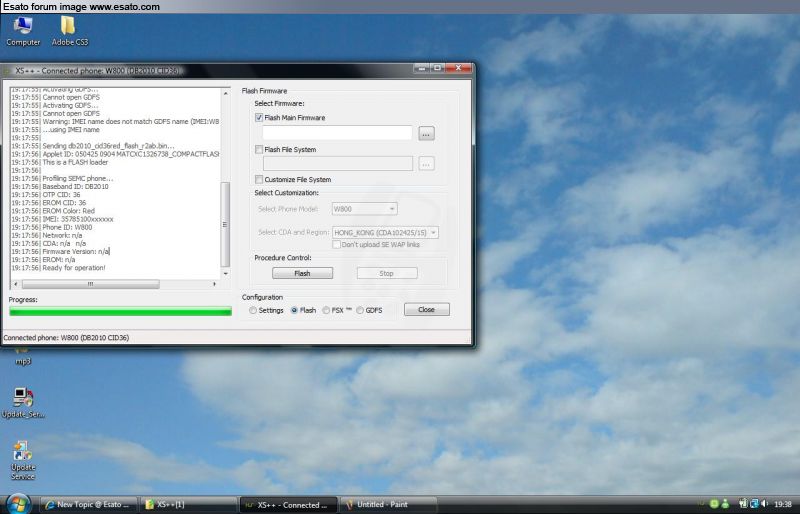Select the Flash configuration radio

pyautogui.click(x=294, y=310)
